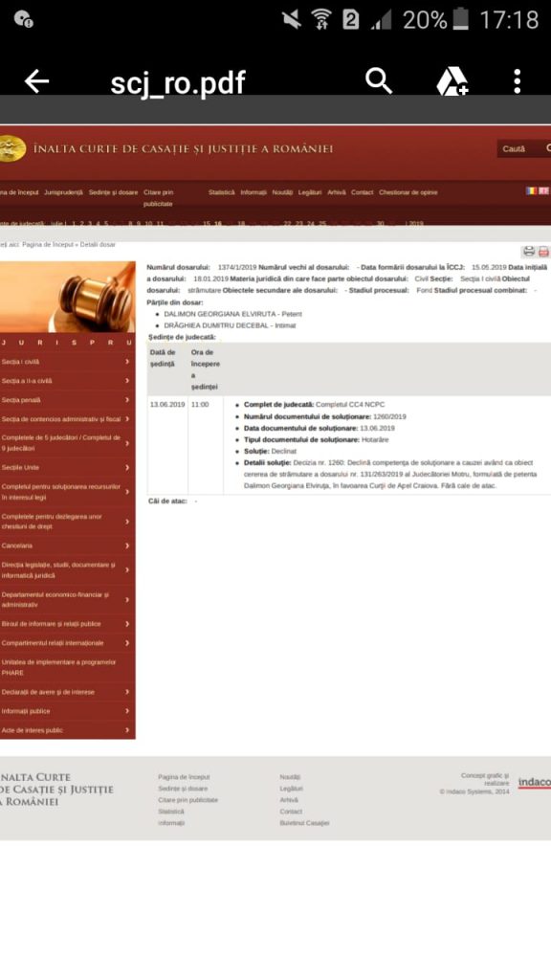Image resolution: width=551 pixels, height=980 pixels.
Task: Click the Pagina de început breadcrumb link
Action: pos(48,244)
